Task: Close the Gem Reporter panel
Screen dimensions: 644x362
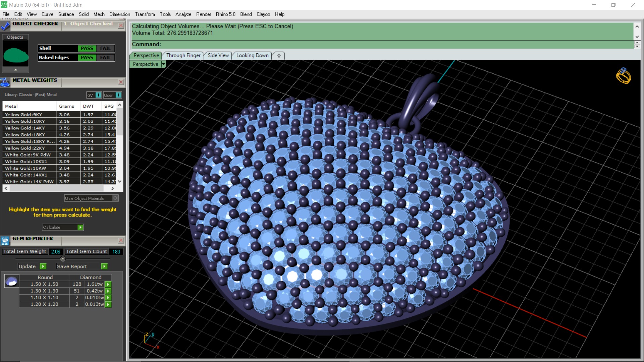Action: click(x=121, y=240)
